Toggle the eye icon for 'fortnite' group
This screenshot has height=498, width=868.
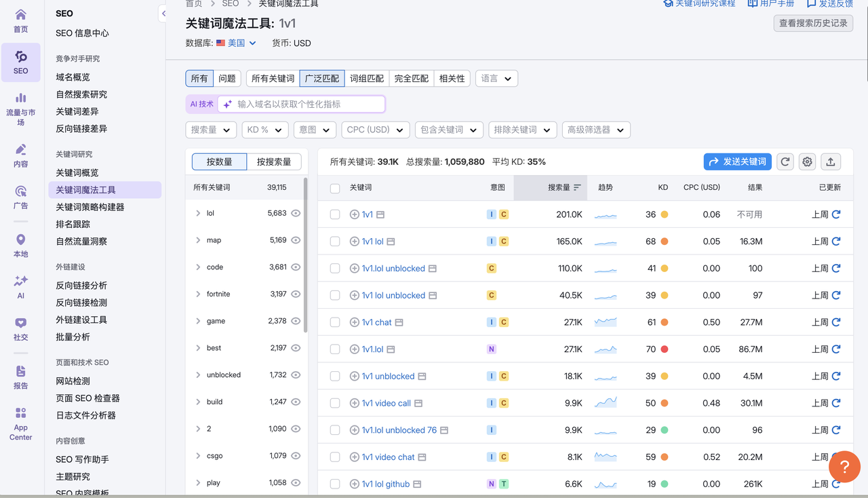tap(296, 294)
